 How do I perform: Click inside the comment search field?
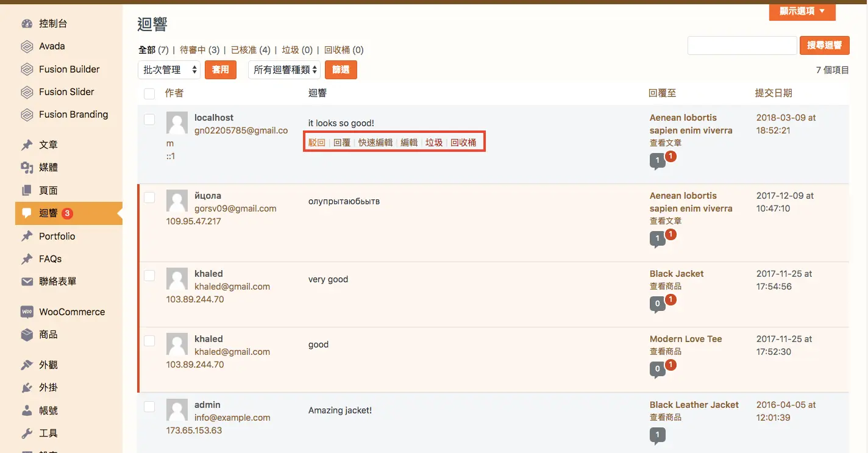pos(742,45)
